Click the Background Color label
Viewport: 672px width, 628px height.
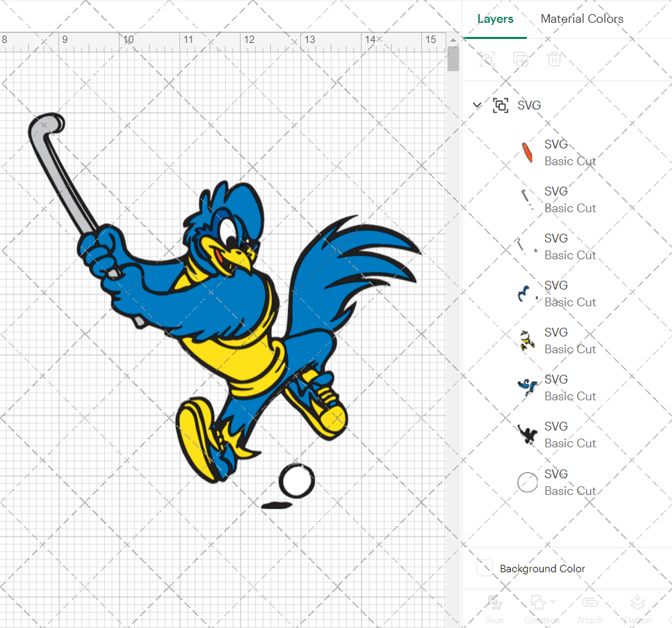coord(542,568)
